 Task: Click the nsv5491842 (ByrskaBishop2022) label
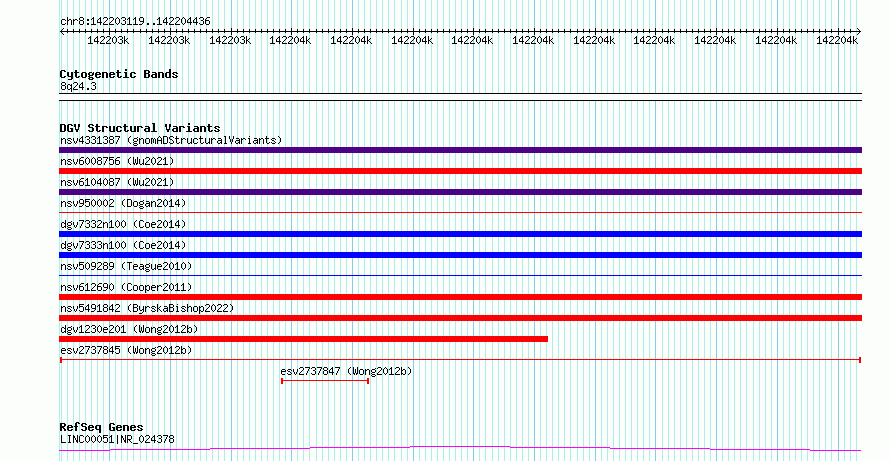pyautogui.click(x=147, y=308)
